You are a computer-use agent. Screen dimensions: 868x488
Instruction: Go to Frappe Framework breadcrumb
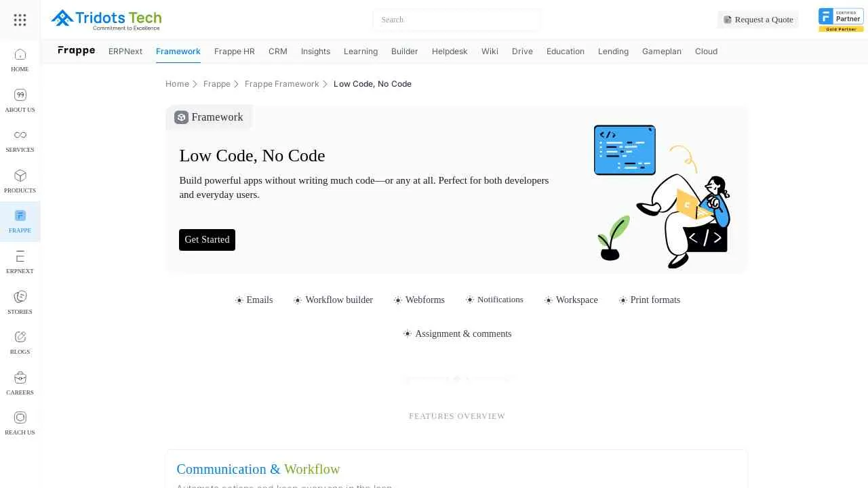coord(281,84)
